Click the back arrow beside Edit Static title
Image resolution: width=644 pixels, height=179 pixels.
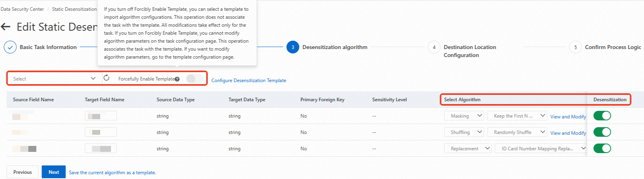coord(6,27)
